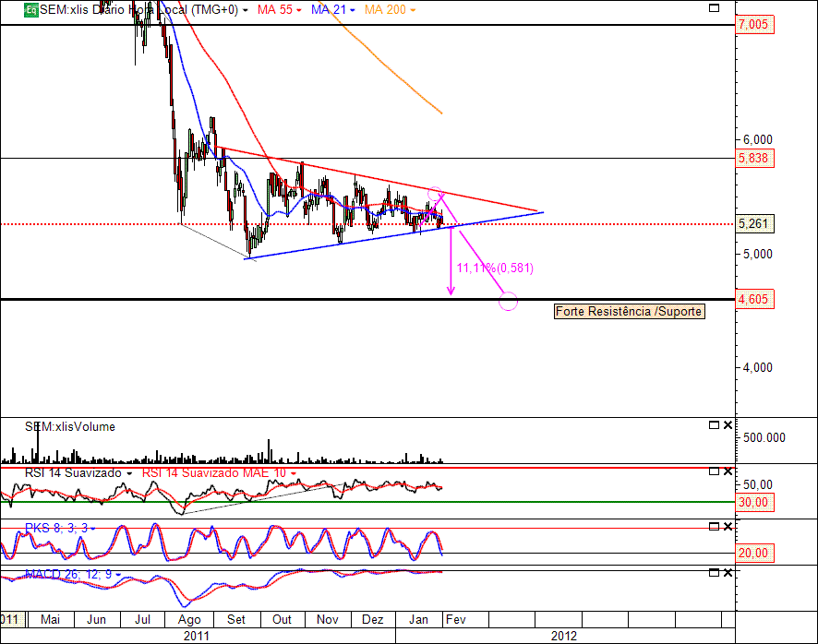Maximize the MACD 26, 12, 9 panel
This screenshot has height=644, width=818.
point(713,573)
